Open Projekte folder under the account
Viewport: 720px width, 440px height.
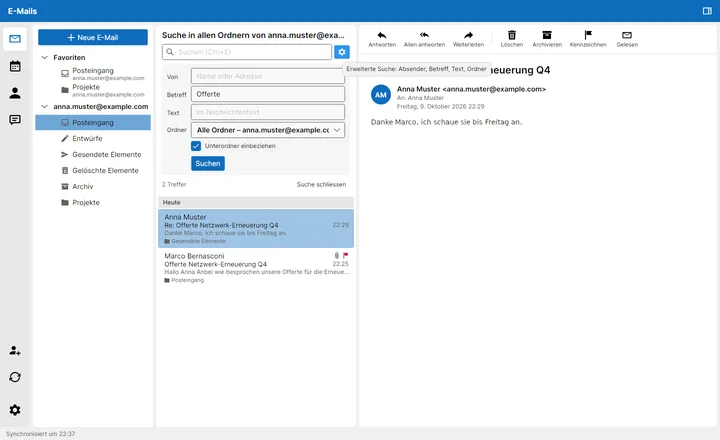[x=93, y=203]
